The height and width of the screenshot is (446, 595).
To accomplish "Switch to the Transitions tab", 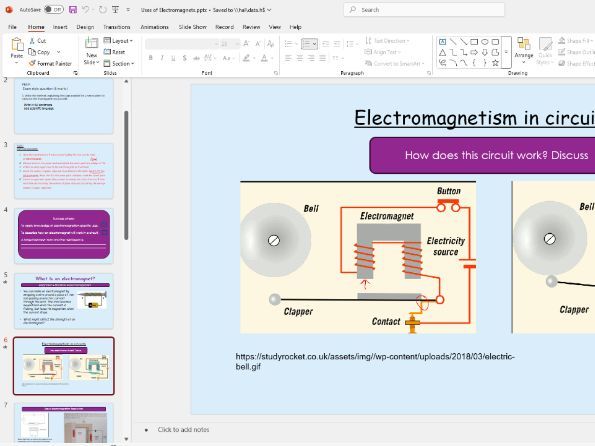I will 116,27.
